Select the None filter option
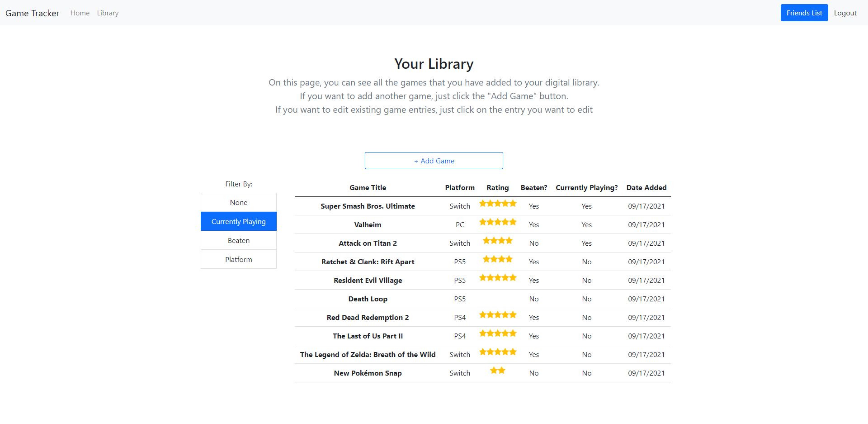The height and width of the screenshot is (424, 868). [x=239, y=203]
